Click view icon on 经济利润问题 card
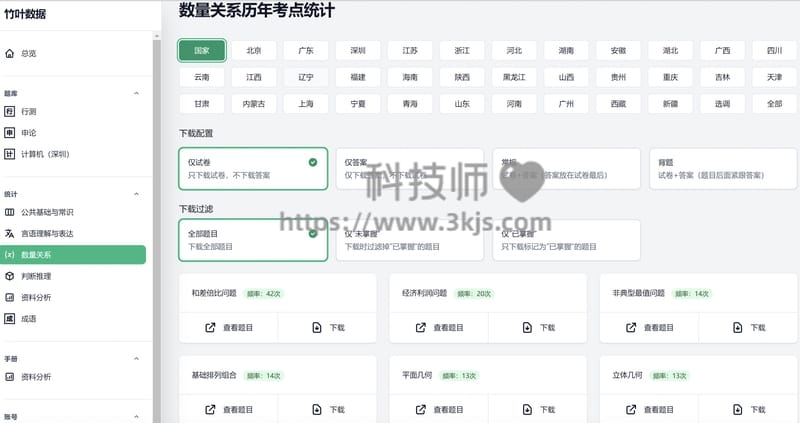The image size is (800, 423). 420,328
